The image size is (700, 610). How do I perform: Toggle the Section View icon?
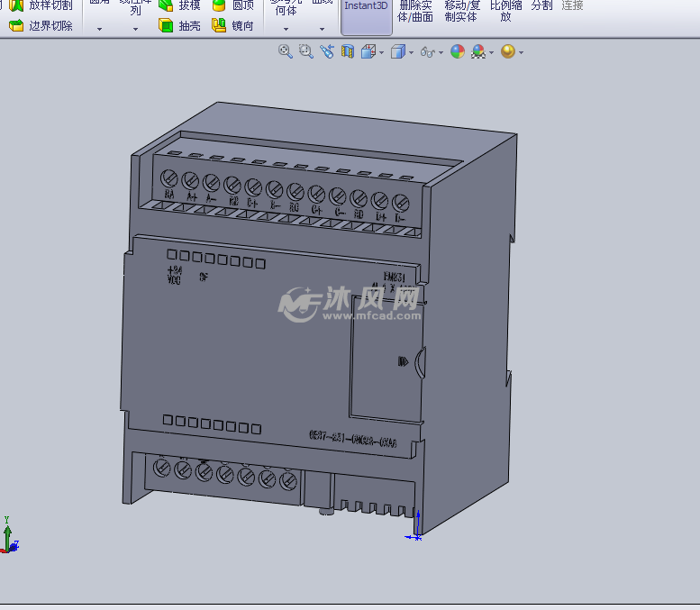[x=347, y=52]
